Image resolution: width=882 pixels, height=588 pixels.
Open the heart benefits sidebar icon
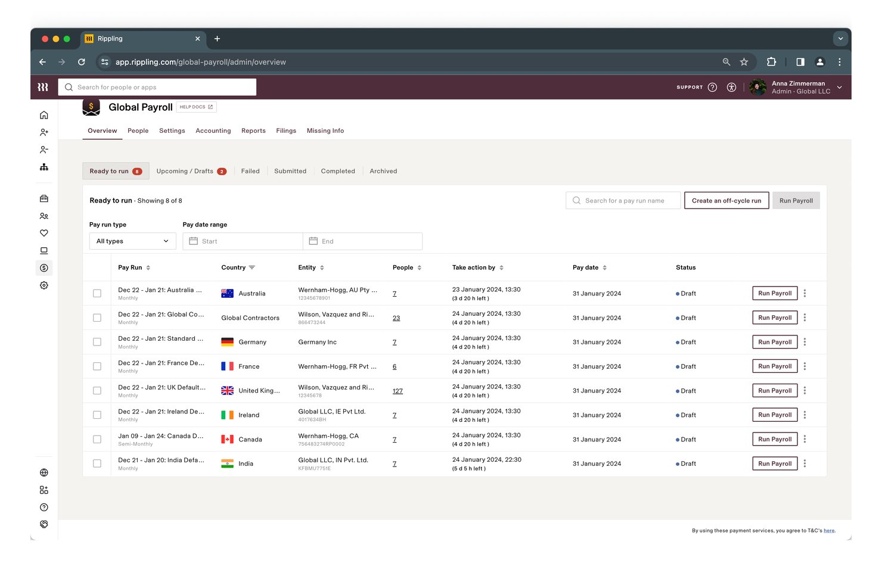44,233
